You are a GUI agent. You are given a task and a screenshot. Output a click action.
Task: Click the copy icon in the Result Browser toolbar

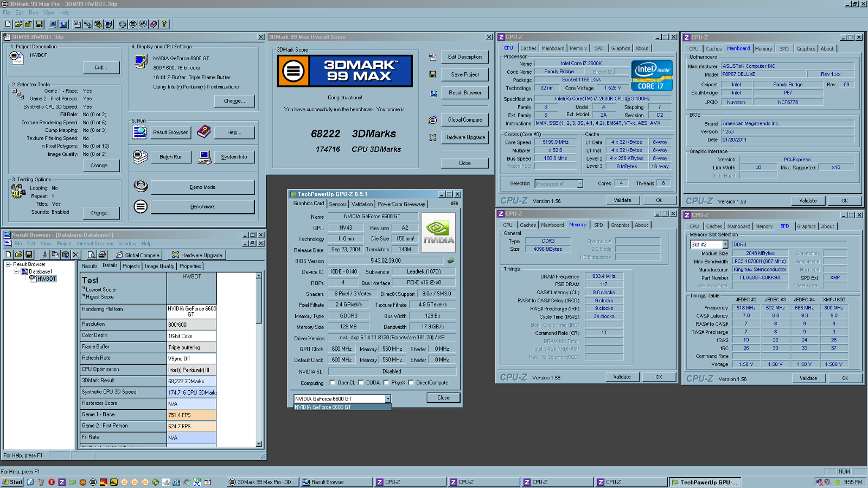click(55, 255)
